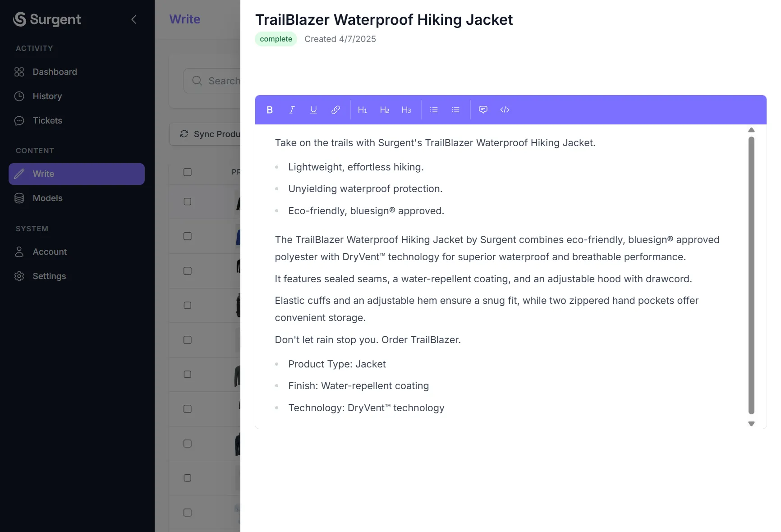Insert a hyperlink using link icon

point(335,110)
